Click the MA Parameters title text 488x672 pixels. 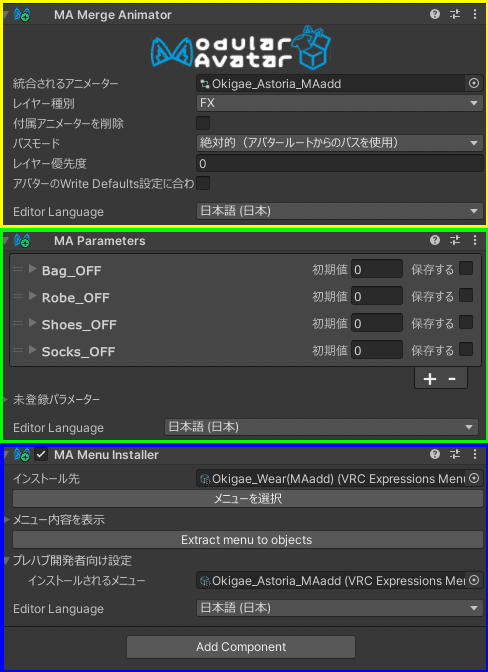(99, 241)
